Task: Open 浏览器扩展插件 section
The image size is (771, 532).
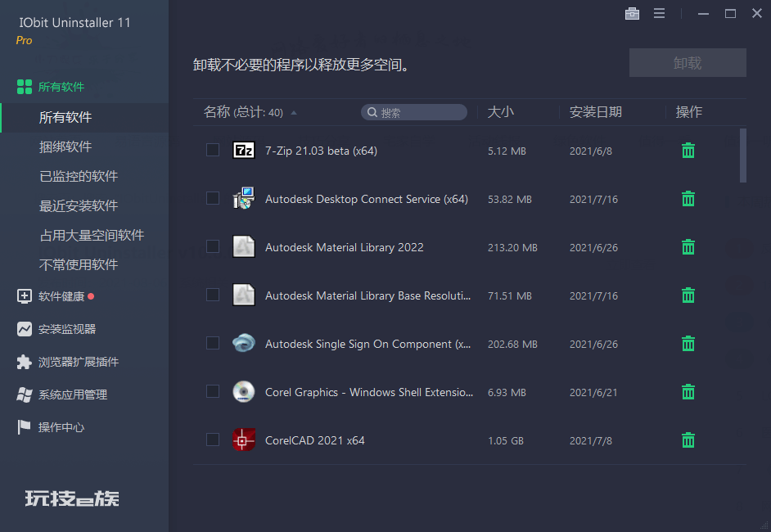Action: click(x=78, y=362)
